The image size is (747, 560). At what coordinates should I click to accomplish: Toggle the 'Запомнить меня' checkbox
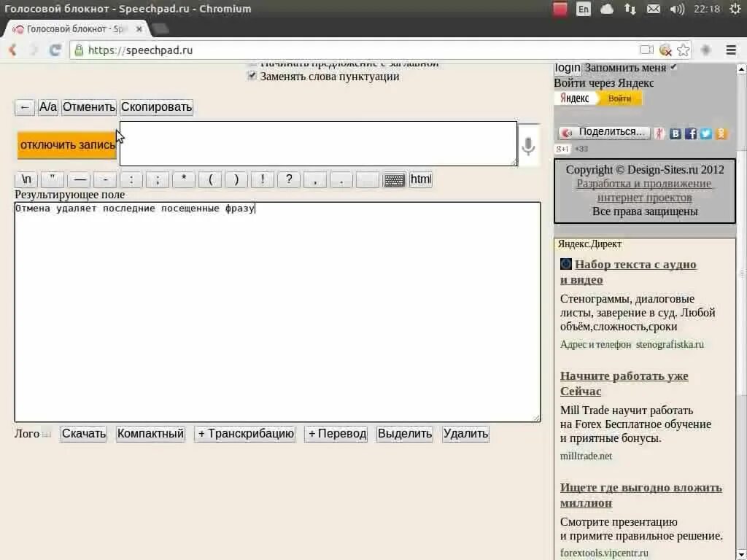(x=673, y=68)
